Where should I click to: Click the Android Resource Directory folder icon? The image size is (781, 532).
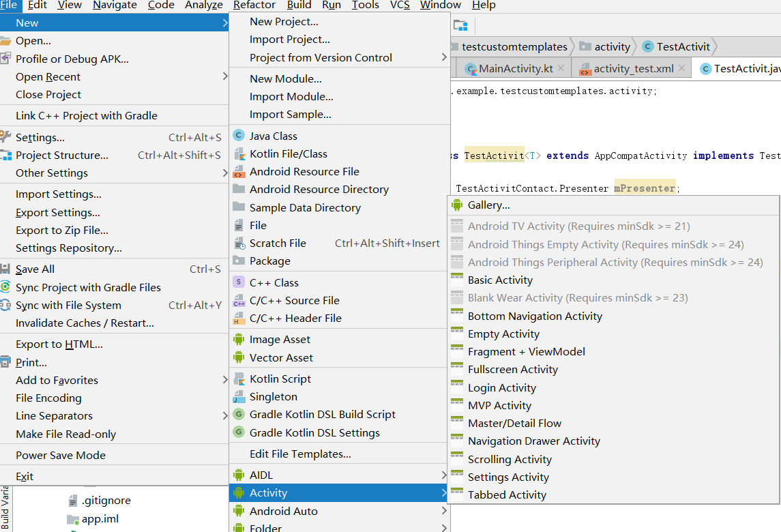(239, 190)
